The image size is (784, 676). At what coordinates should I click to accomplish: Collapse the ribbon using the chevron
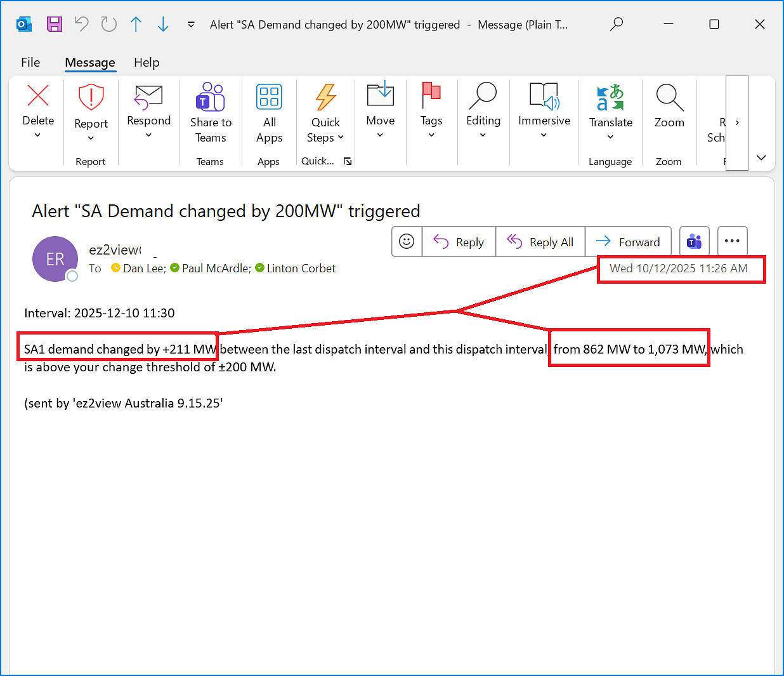(761, 157)
